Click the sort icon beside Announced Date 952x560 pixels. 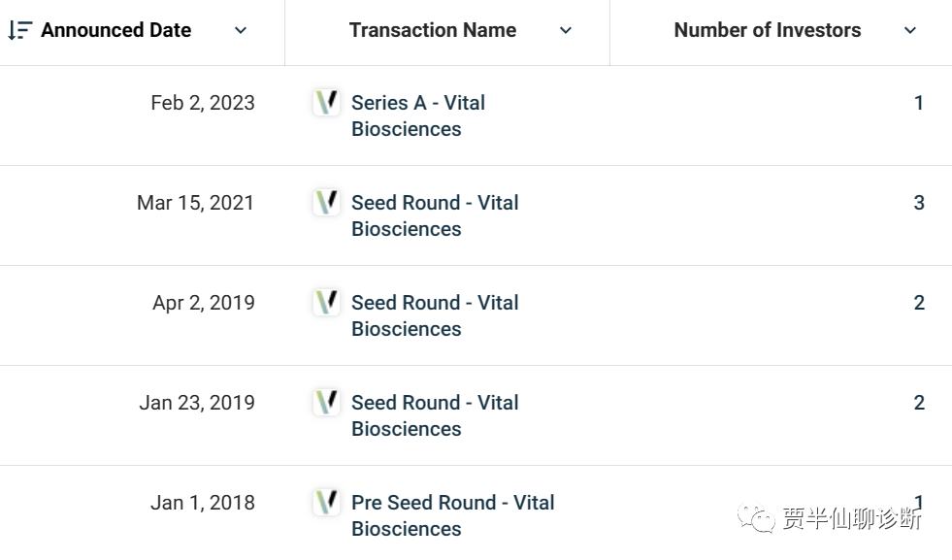tap(19, 30)
